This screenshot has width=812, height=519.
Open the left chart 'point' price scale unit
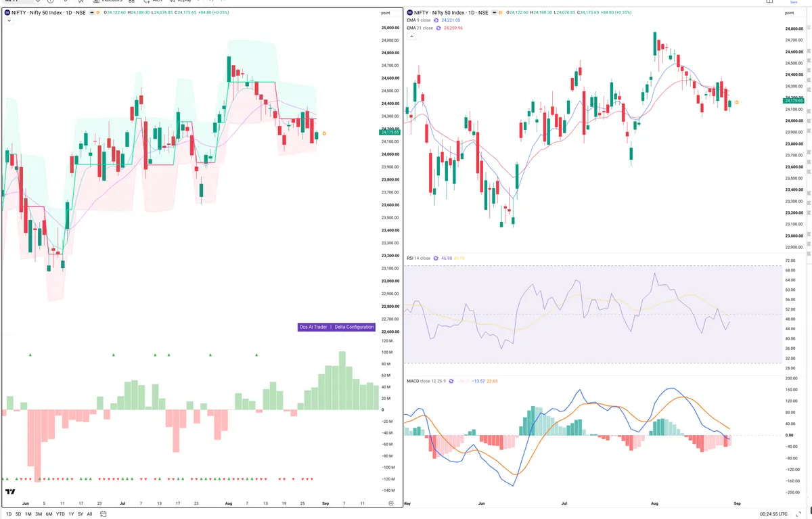(x=386, y=13)
